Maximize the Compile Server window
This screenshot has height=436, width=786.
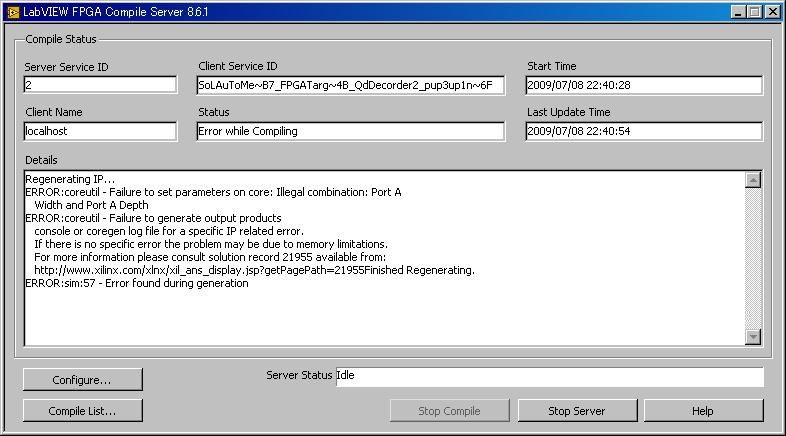pyautogui.click(x=754, y=12)
